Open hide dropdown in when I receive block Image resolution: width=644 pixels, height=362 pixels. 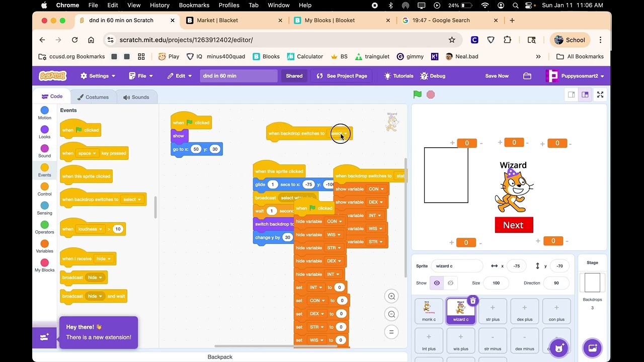[104, 259]
